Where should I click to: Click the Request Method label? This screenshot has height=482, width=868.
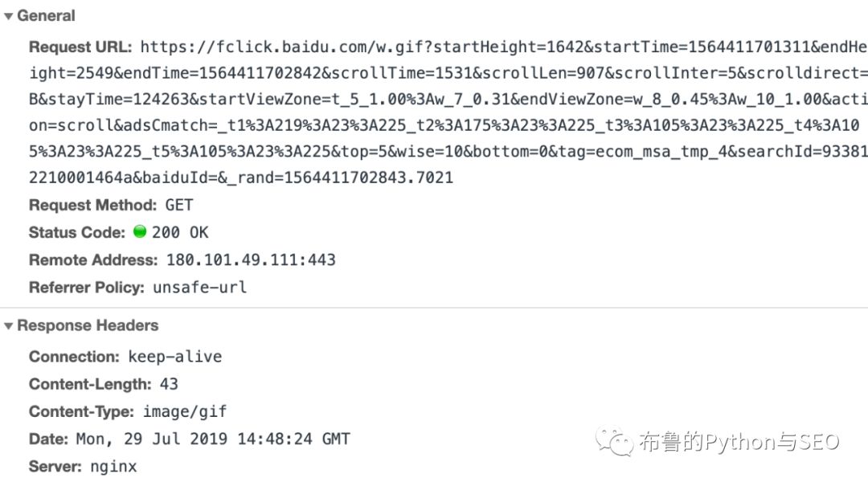coord(92,205)
